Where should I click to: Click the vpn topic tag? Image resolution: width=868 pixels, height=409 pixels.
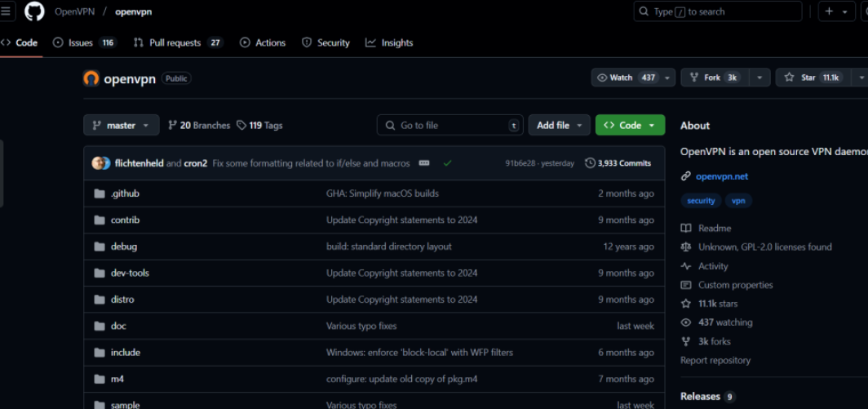[738, 201]
